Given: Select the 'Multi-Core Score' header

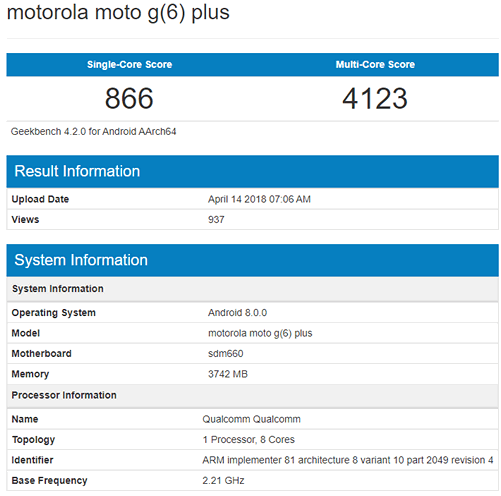Looking at the screenshot, I should click(375, 64).
